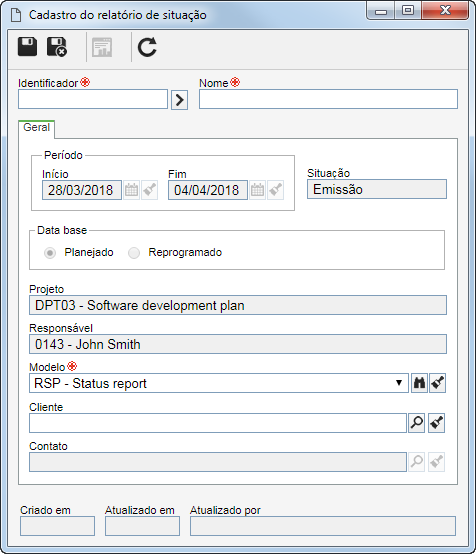Click the Save floppy disk icon

tap(28, 47)
